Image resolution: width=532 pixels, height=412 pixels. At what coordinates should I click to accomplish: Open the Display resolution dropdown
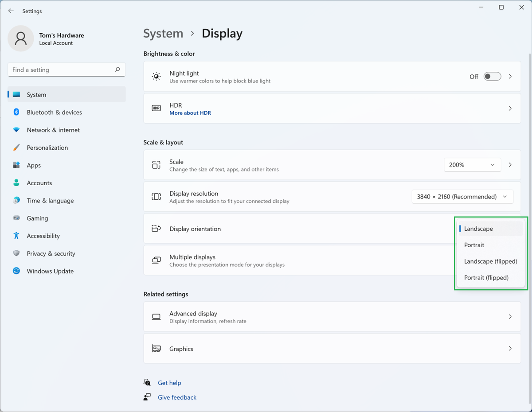pyautogui.click(x=462, y=196)
